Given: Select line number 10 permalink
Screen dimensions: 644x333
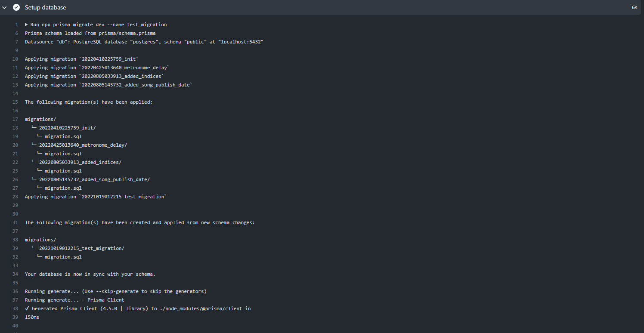Looking at the screenshot, I should 15,59.
